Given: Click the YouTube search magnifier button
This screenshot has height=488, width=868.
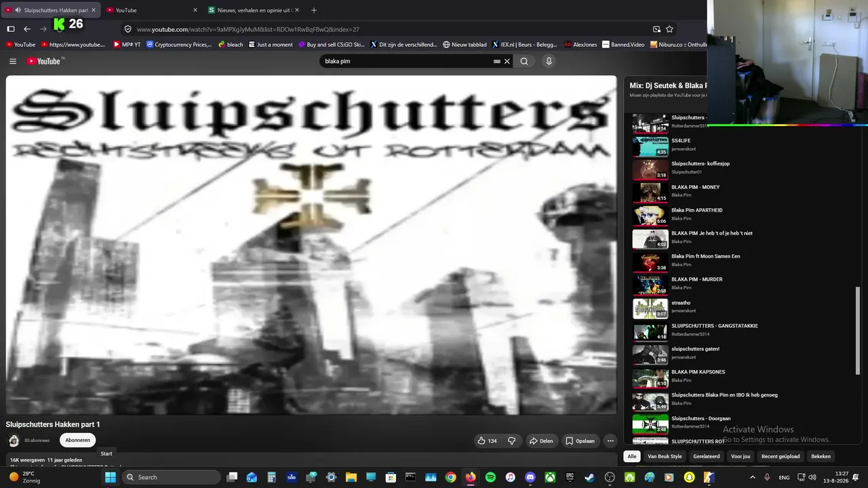Looking at the screenshot, I should [x=524, y=61].
